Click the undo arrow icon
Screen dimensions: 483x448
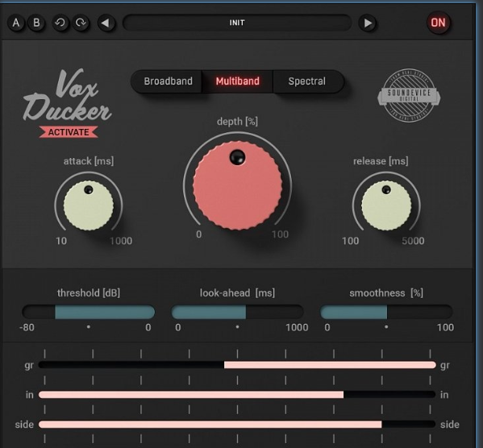click(x=60, y=23)
